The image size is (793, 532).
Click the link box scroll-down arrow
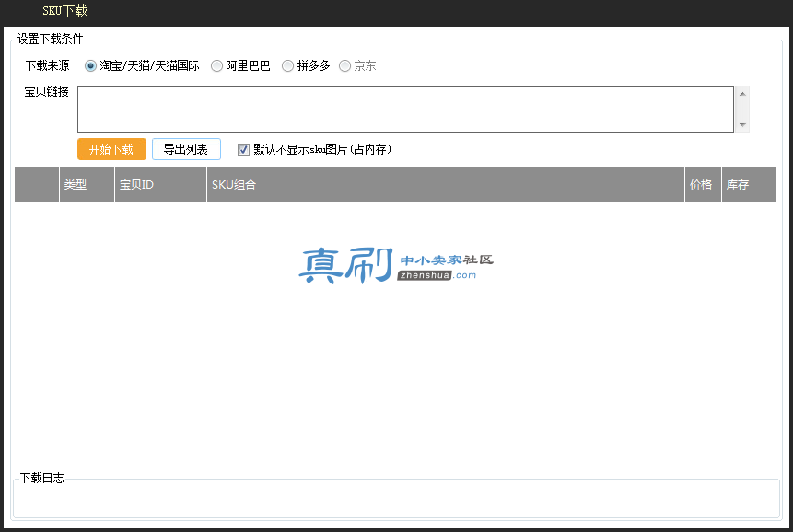[742, 125]
